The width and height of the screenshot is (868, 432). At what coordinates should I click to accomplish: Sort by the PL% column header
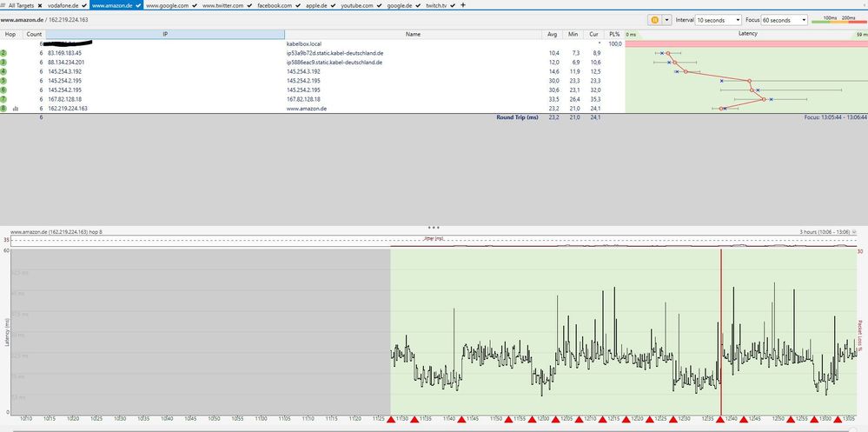(x=614, y=34)
